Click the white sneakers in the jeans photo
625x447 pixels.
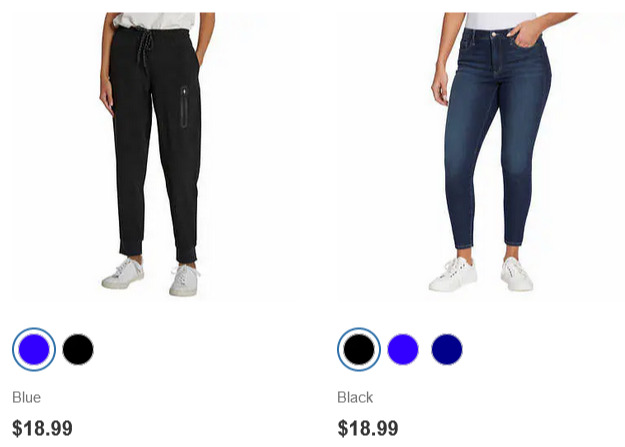click(481, 274)
